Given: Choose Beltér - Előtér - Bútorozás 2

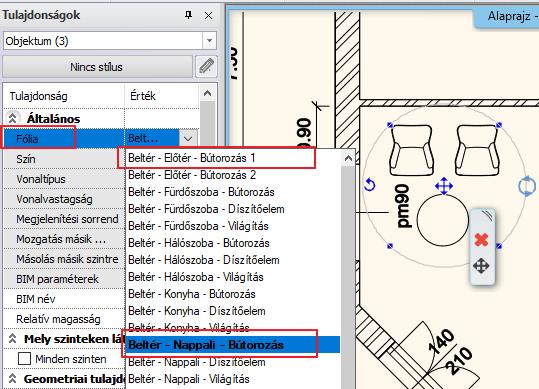Looking at the screenshot, I should pyautogui.click(x=234, y=175).
